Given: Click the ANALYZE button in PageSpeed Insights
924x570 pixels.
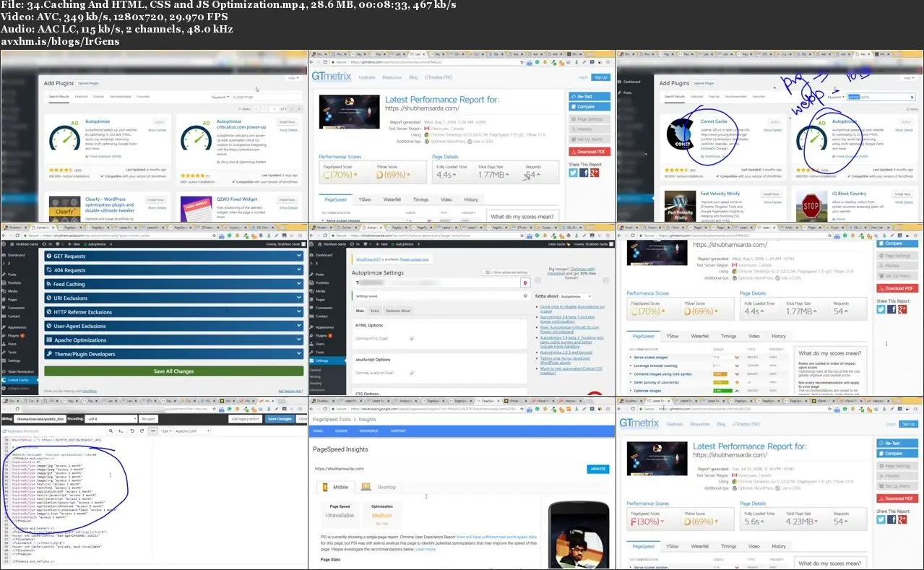Looking at the screenshot, I should (x=597, y=469).
